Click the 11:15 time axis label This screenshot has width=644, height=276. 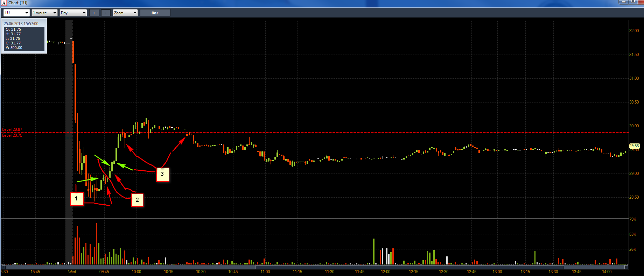coord(297,272)
